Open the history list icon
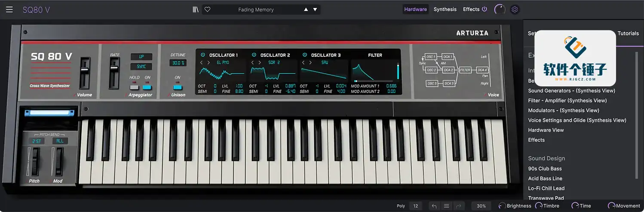This screenshot has width=644, height=212. coord(446,206)
